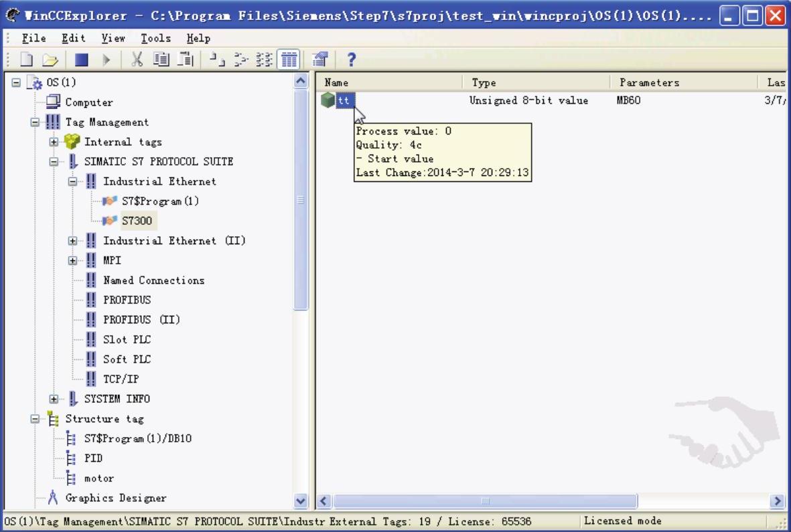
Task: Collapse the Structure tag node
Action: 35,419
